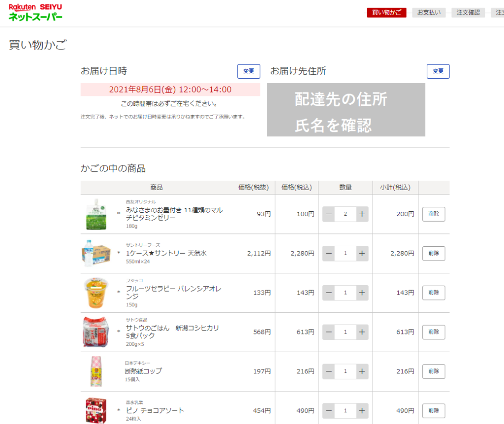Increase quantity of フルーツセラピー バレンシアオレンジ
The width and height of the screenshot is (504, 424).
362,293
